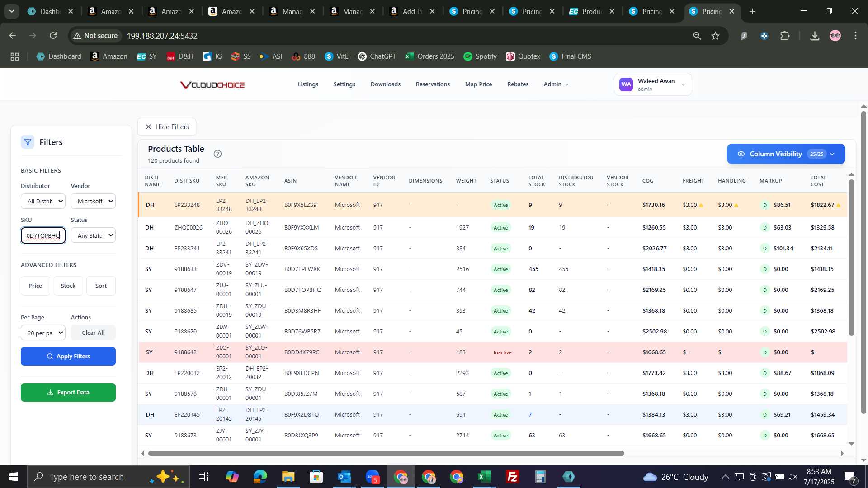Open Excel from the taskbar
Viewport: 868px width, 488px height.
pyautogui.click(x=485, y=477)
